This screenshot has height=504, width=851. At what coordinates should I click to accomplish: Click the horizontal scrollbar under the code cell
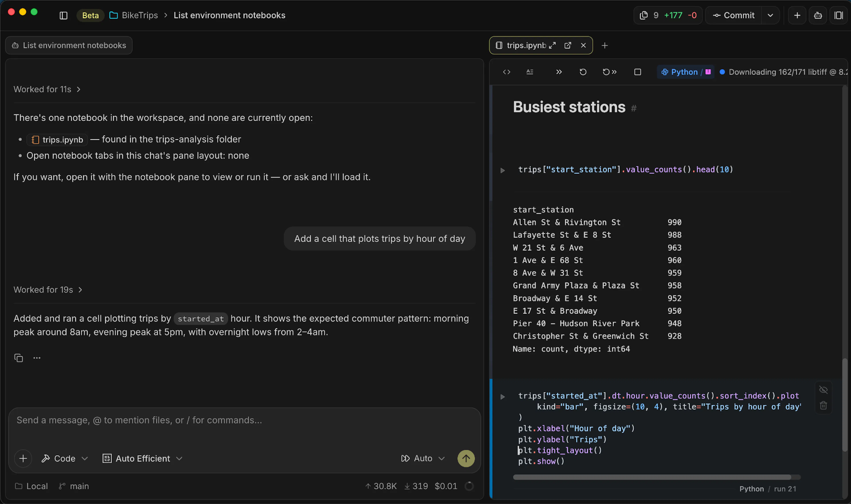pyautogui.click(x=652, y=477)
